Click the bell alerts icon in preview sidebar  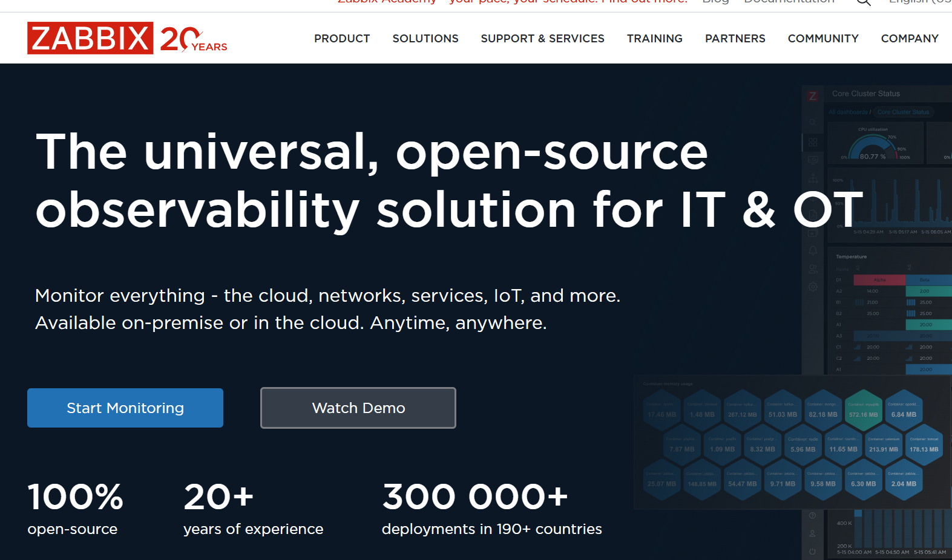(x=813, y=250)
